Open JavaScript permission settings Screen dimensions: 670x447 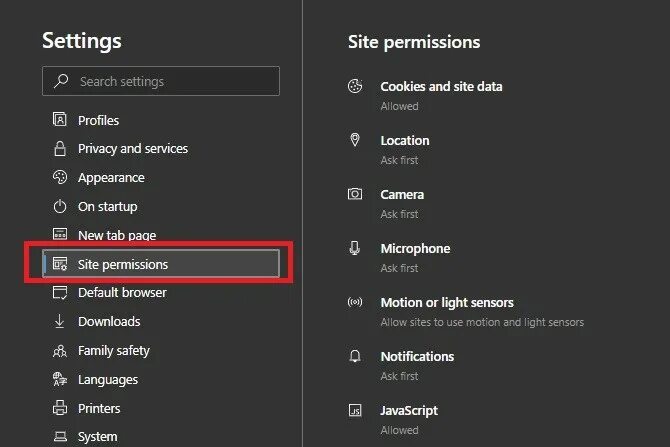pyautogui.click(x=409, y=411)
